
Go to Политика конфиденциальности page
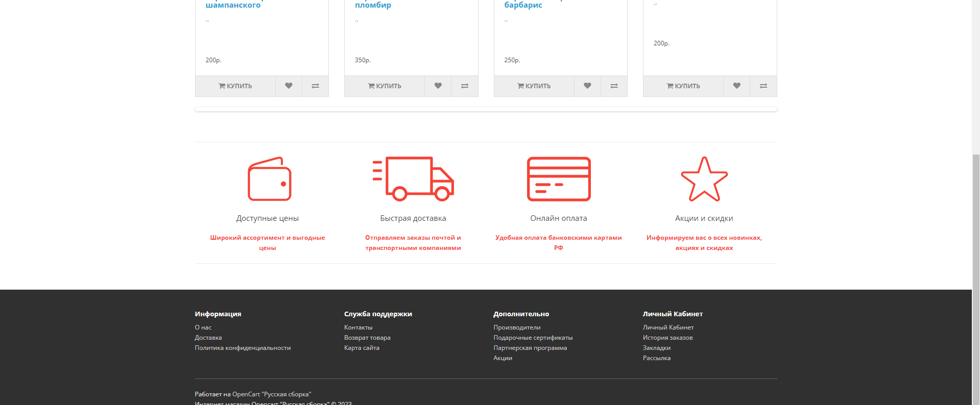(243, 348)
